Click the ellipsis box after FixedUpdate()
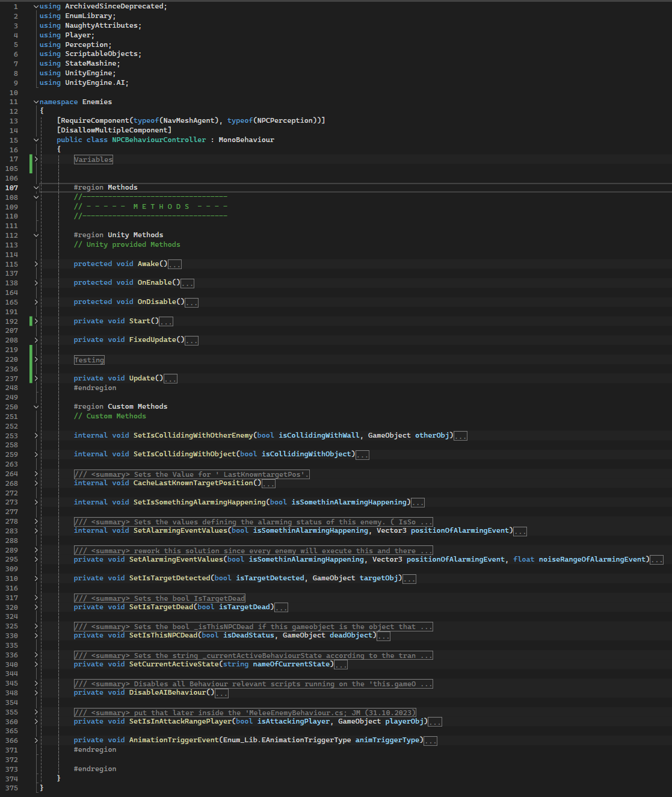The height and width of the screenshot is (797, 672). coord(191,341)
